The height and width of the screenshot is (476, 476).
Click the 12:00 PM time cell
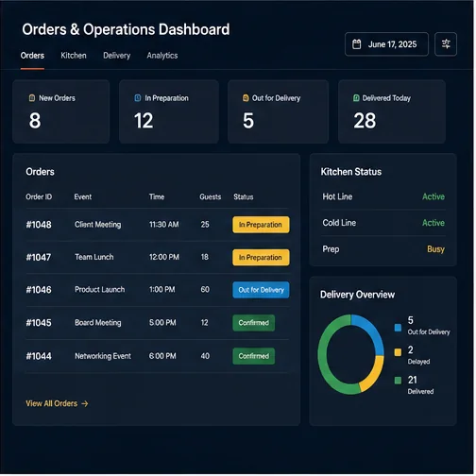[x=164, y=258]
